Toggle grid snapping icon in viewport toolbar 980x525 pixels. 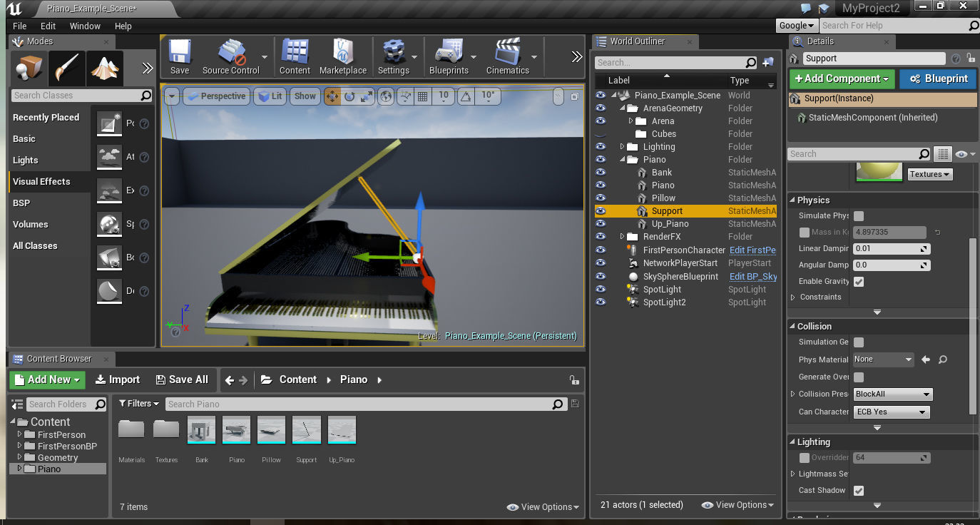(x=422, y=96)
